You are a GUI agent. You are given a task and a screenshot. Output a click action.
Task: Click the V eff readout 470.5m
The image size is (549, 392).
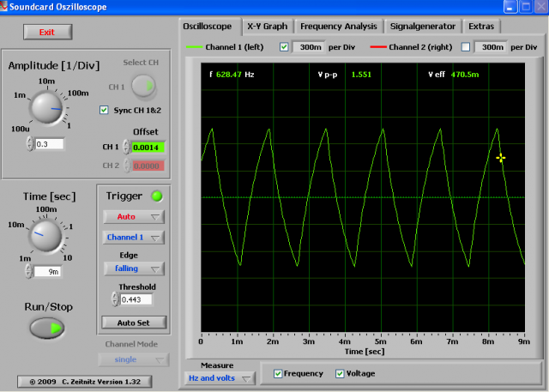(x=465, y=75)
